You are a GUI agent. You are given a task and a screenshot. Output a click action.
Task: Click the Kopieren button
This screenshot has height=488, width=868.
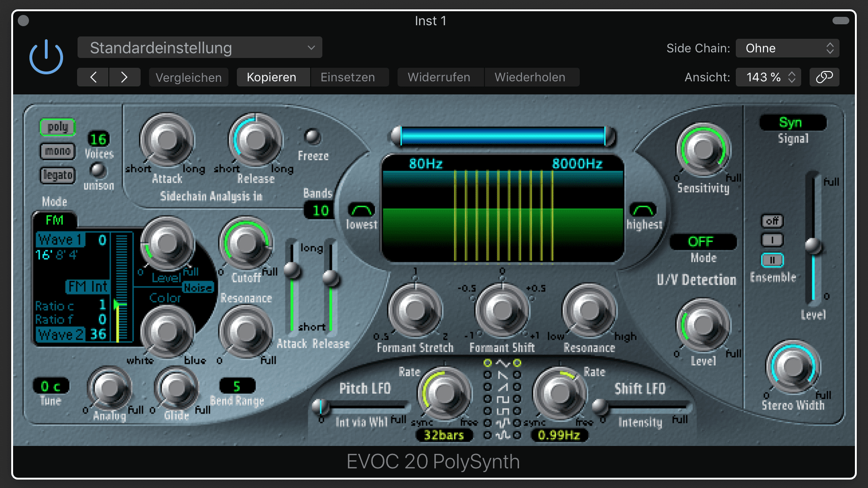[x=273, y=77]
